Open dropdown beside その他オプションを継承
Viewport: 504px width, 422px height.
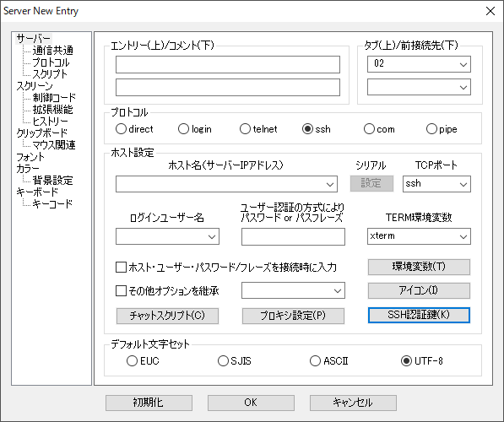pos(294,290)
